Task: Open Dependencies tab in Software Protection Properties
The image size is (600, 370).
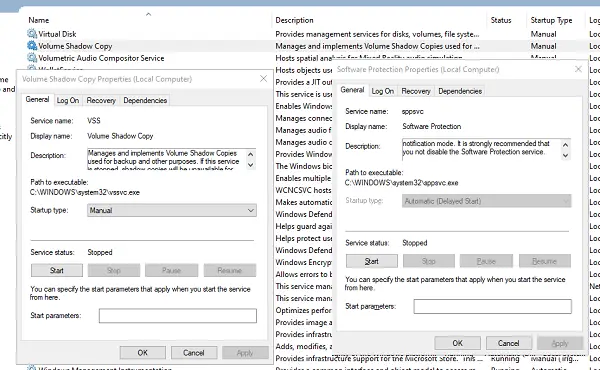Action: coord(460,91)
